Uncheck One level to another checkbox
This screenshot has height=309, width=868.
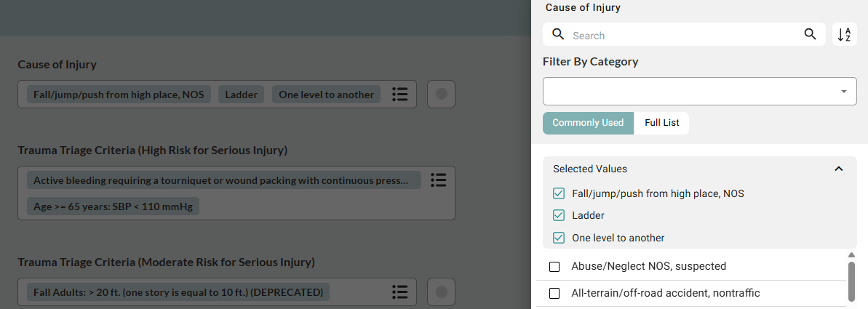pyautogui.click(x=559, y=238)
